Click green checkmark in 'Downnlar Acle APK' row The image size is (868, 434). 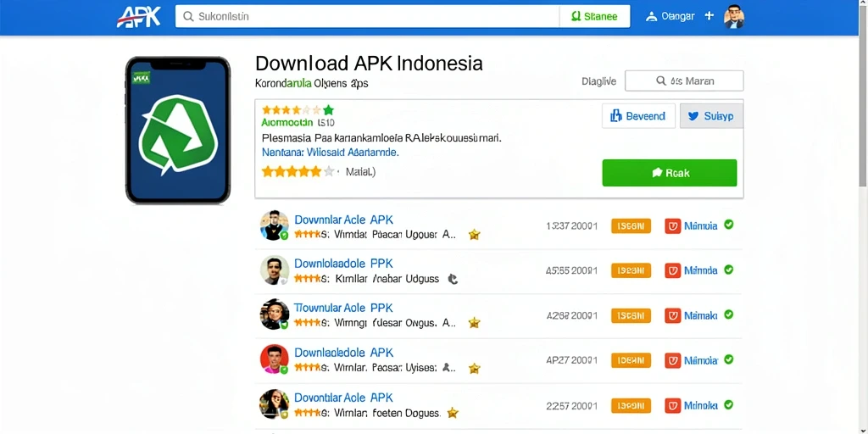pyautogui.click(x=729, y=225)
